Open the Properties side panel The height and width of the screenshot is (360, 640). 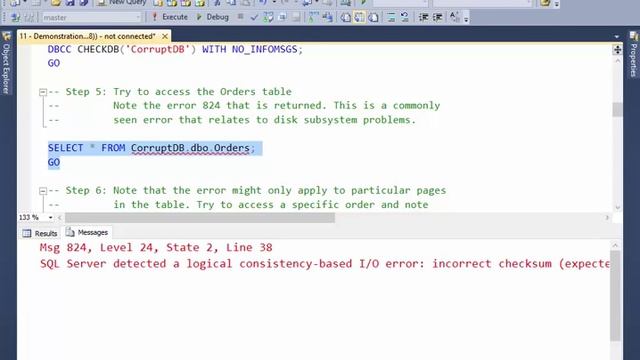633,55
